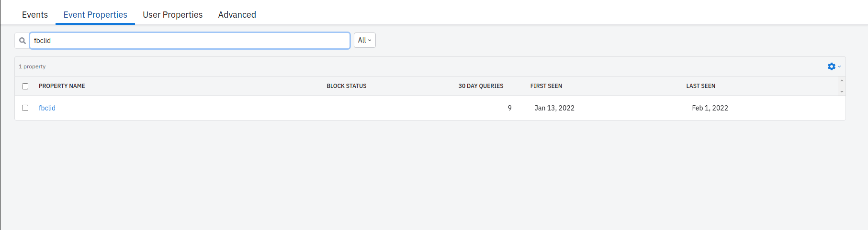This screenshot has width=868, height=230.
Task: Tick the select-all checkbox in header row
Action: [25, 86]
